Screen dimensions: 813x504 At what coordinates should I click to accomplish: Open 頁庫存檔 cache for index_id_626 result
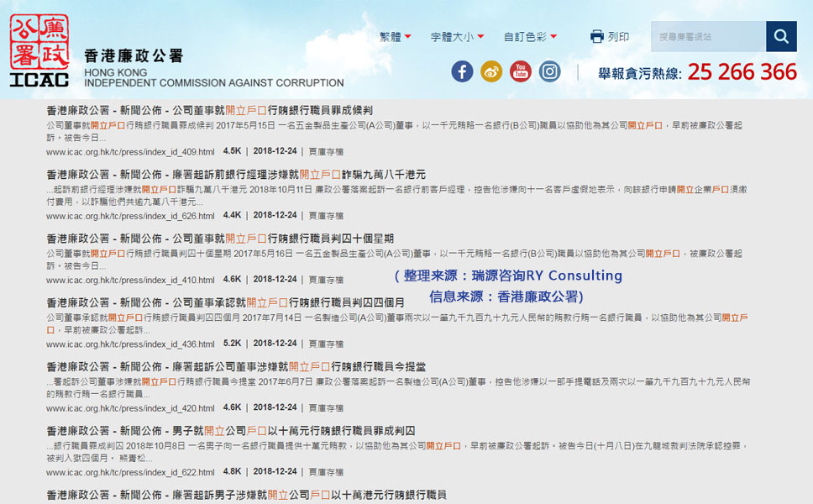pos(326,216)
